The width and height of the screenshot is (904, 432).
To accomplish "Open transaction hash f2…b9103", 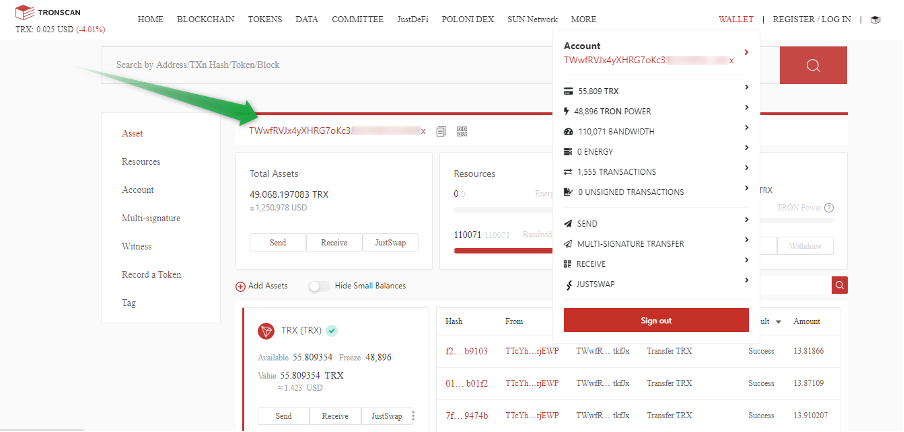I will pos(466,351).
